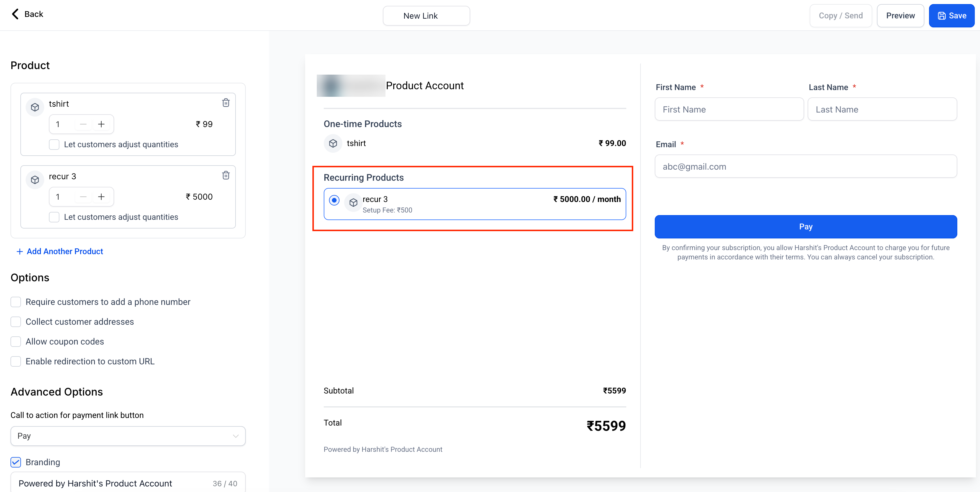Increase tshirt quantity with plus icon
Viewport: 980px width, 492px height.
coord(101,124)
